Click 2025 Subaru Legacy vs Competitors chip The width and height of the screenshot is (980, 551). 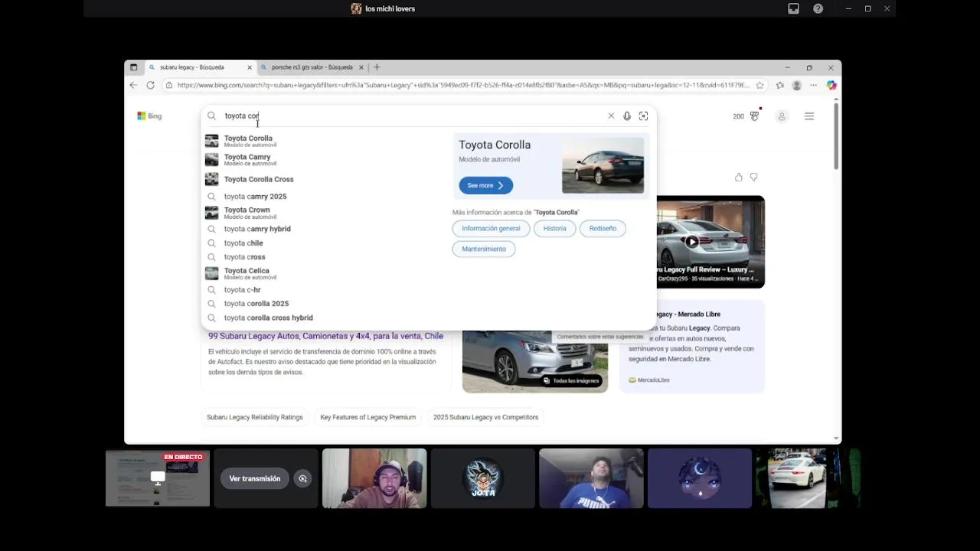485,417
